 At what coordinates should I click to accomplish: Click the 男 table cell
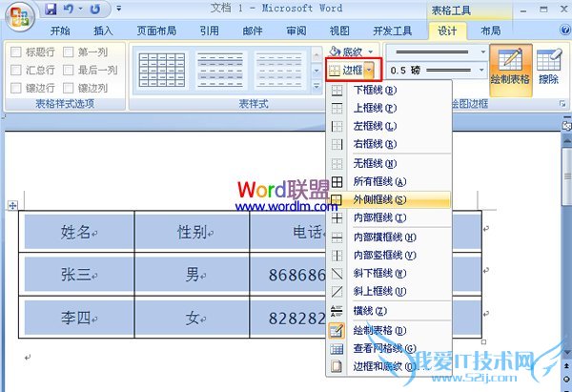pyautogui.click(x=194, y=275)
